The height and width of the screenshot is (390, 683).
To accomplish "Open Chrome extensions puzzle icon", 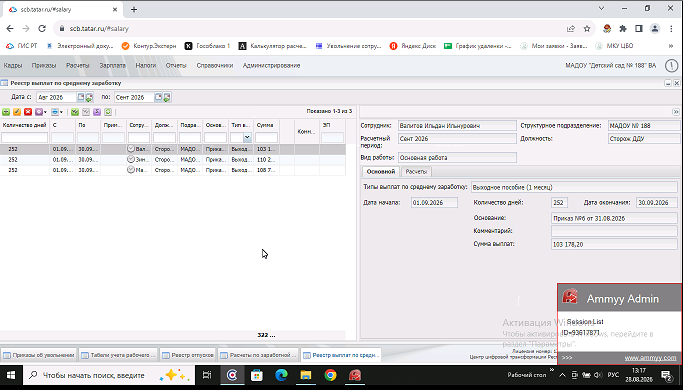I will click(623, 29).
